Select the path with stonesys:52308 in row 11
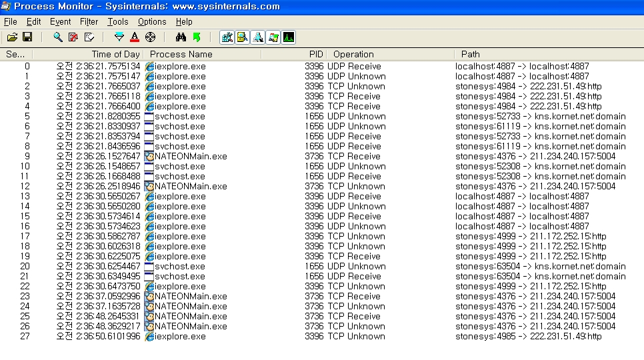Viewport: 644px width, 360px height. pyautogui.click(x=541, y=177)
